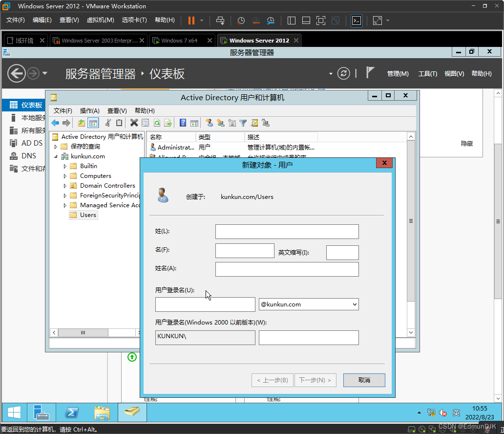Click the Delete X icon in AD toolbar
The image size is (504, 434).
134,123
